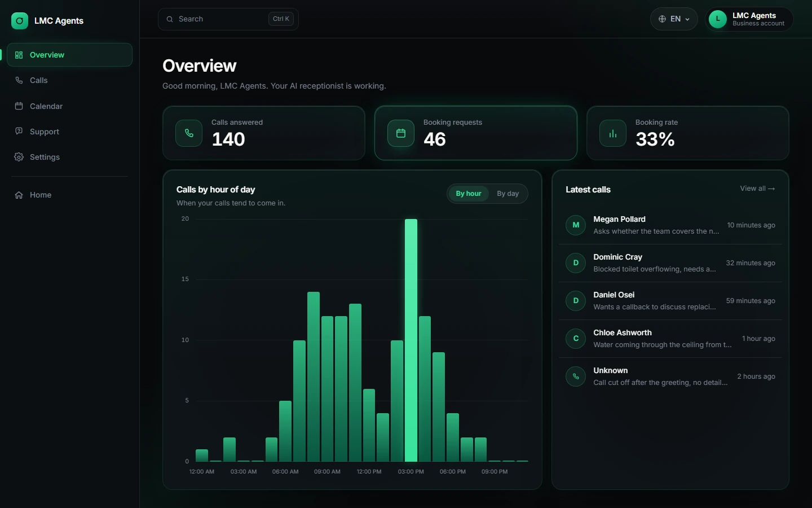This screenshot has width=812, height=508.
Task: Click the 33% Booking rate value
Action: (x=655, y=139)
